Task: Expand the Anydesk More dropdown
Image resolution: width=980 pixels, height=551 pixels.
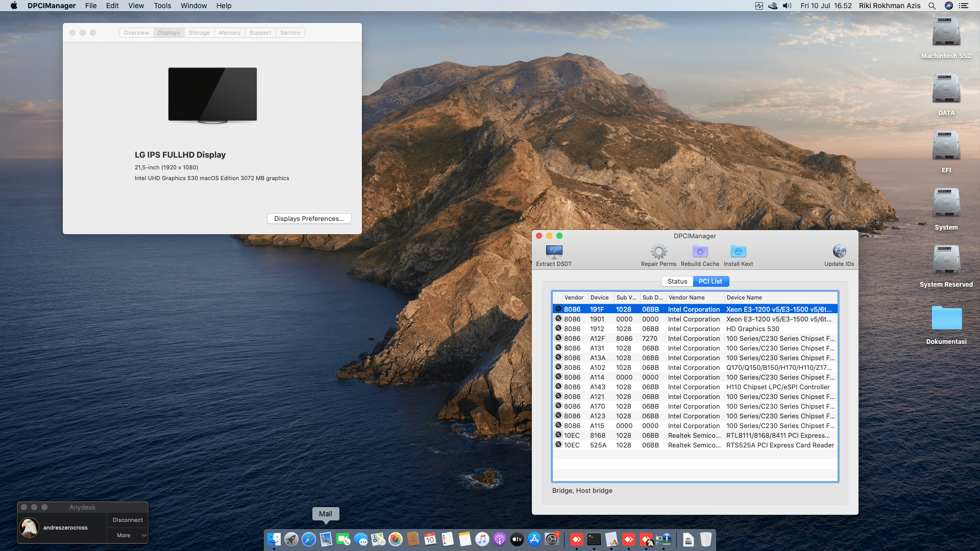Action: pos(128,535)
